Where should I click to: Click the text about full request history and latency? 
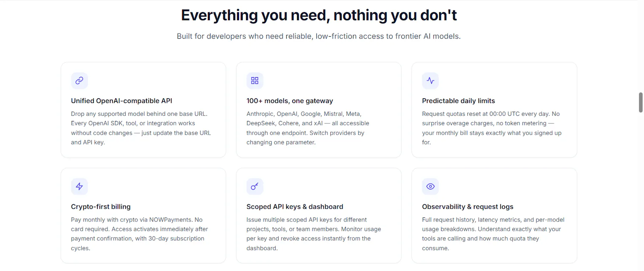(493, 234)
